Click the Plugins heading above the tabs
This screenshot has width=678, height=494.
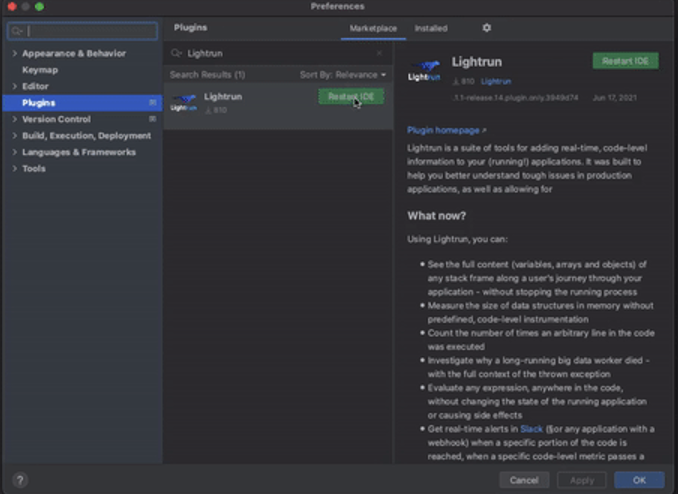[190, 28]
